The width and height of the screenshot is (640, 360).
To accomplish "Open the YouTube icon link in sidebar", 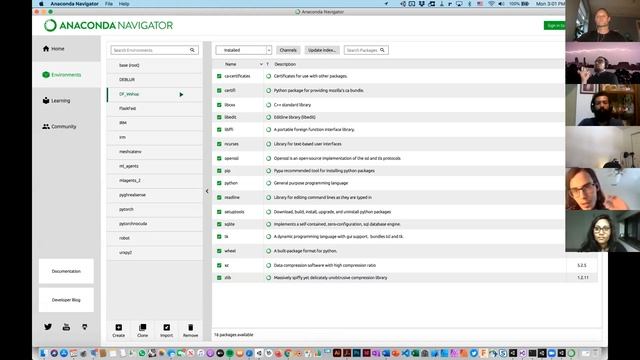I will (66, 327).
